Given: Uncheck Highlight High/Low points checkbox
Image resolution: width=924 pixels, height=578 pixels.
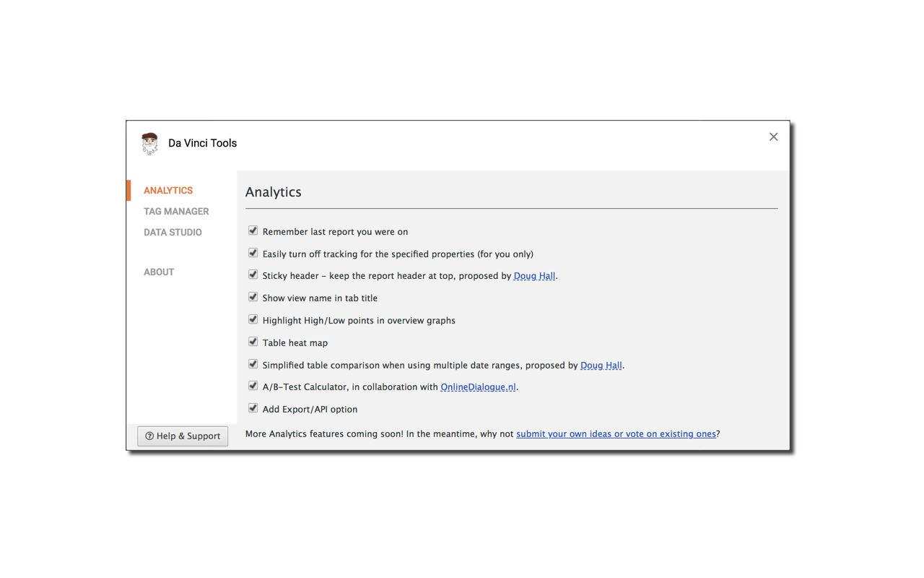Looking at the screenshot, I should coord(253,319).
